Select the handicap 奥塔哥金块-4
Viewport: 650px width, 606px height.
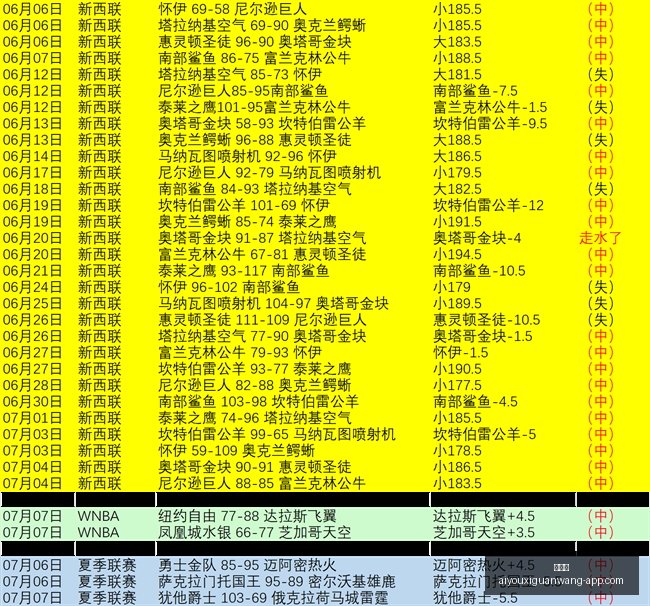(x=477, y=238)
